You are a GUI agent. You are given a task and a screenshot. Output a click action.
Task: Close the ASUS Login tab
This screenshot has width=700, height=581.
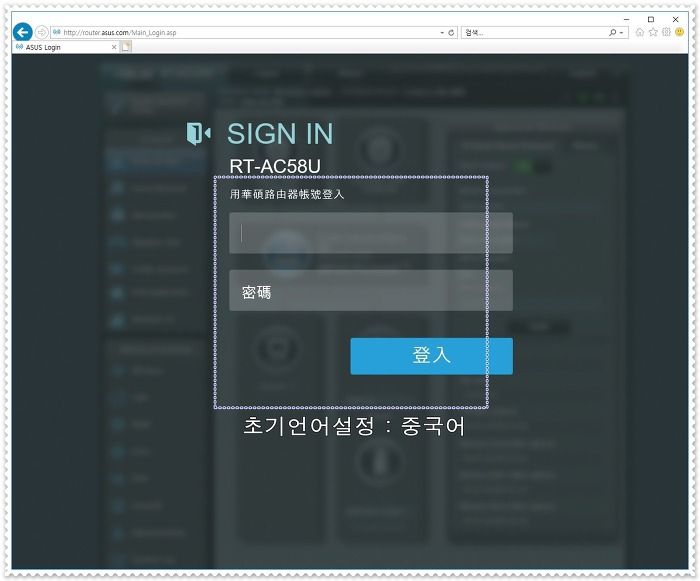tap(114, 47)
